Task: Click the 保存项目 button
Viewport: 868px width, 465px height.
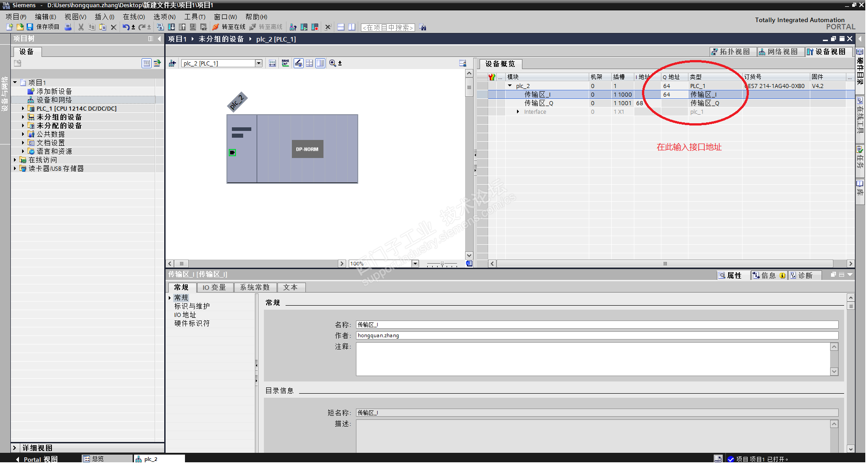Action: (43, 27)
